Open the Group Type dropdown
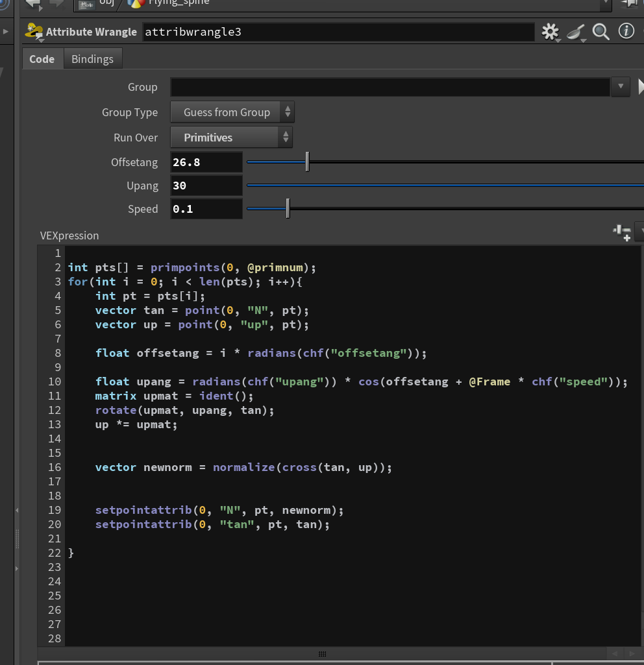Image resolution: width=644 pixels, height=665 pixels. [x=232, y=112]
